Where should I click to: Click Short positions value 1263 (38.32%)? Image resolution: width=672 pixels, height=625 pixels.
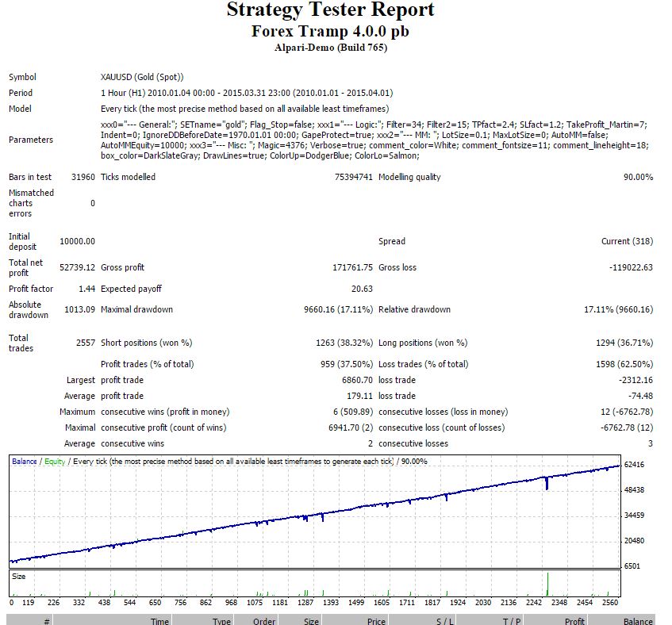[344, 343]
